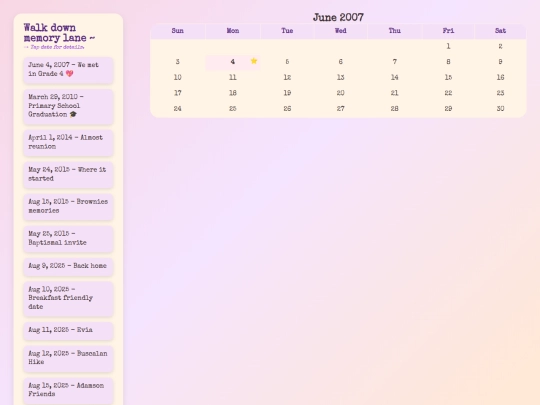Click the Fri column header
540x405 pixels.
(448, 31)
